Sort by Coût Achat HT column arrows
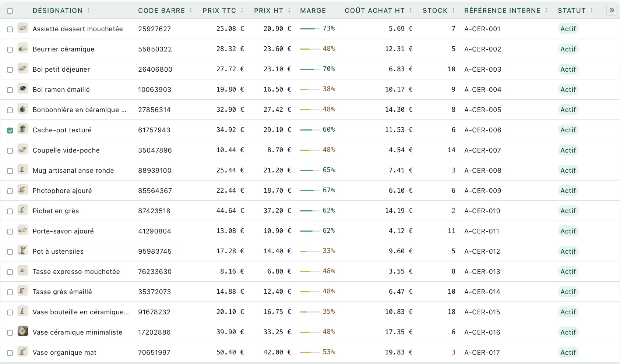Image resolution: width=620 pixels, height=364 pixels. pyautogui.click(x=411, y=11)
